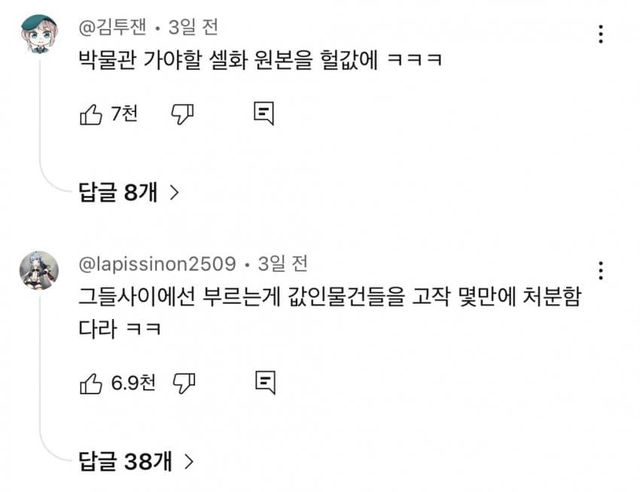Expand the 답글 38개 replies
640x492 pixels.
[x=135, y=461]
